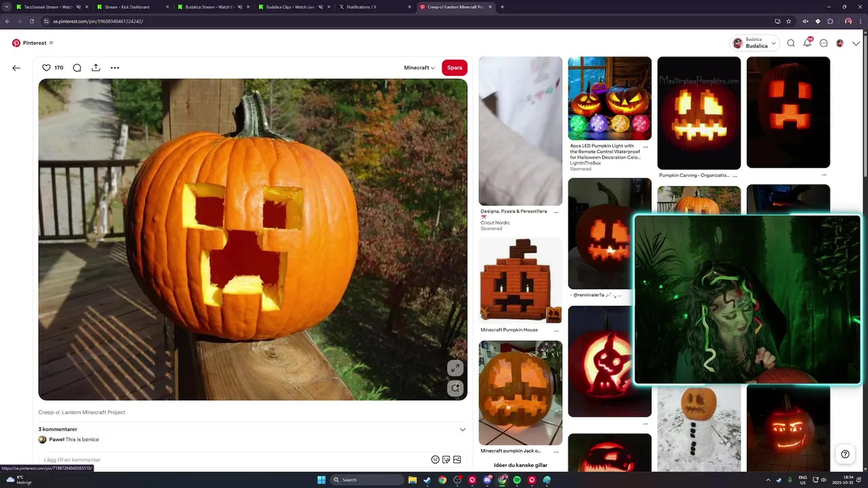Open Pinterest notifications bell
The height and width of the screenshot is (488, 868).
click(x=807, y=43)
